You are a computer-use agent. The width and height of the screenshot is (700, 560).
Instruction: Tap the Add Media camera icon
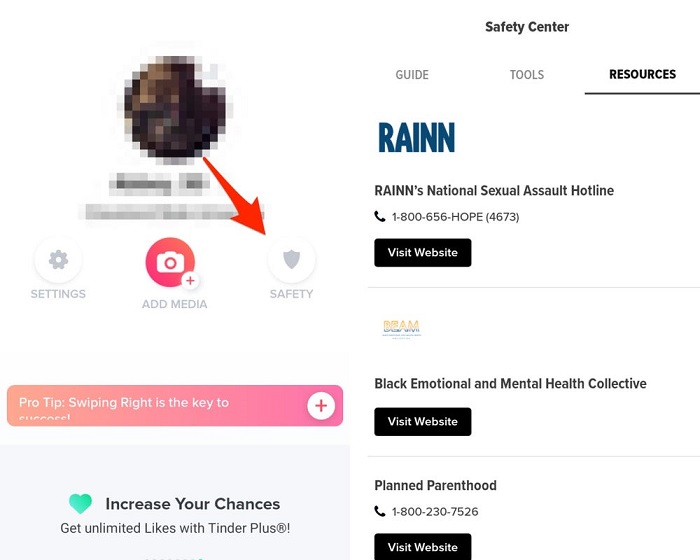(171, 263)
